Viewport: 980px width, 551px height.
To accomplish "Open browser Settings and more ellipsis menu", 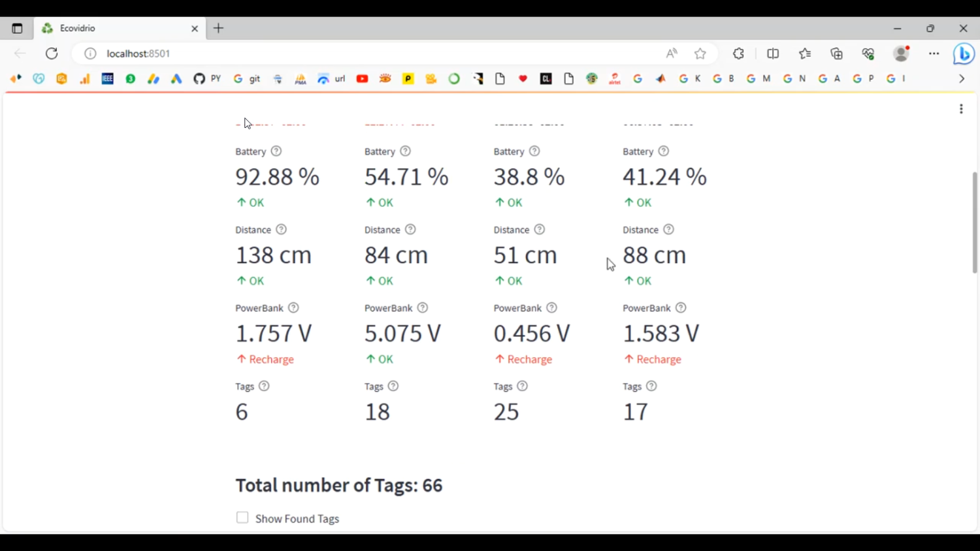I will [x=934, y=54].
